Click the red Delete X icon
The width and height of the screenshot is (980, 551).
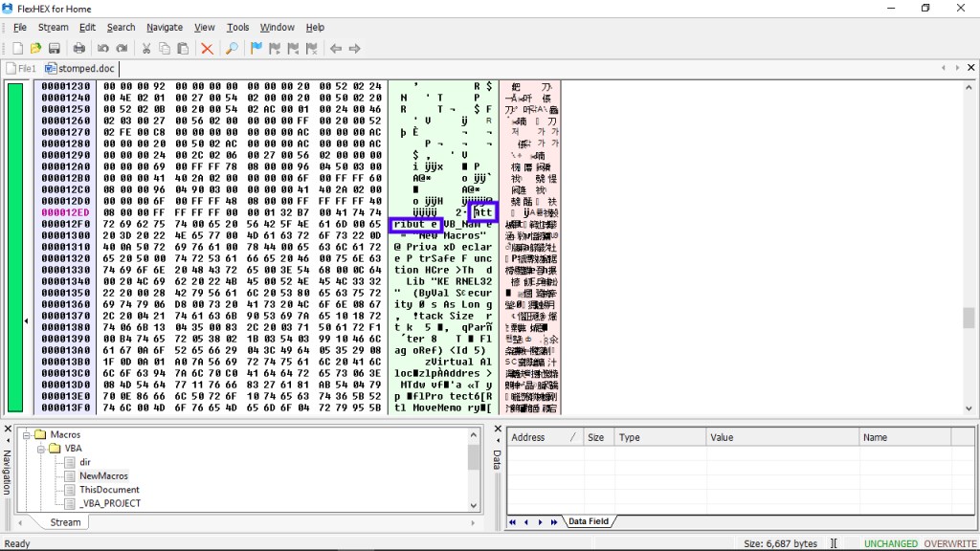(x=207, y=49)
